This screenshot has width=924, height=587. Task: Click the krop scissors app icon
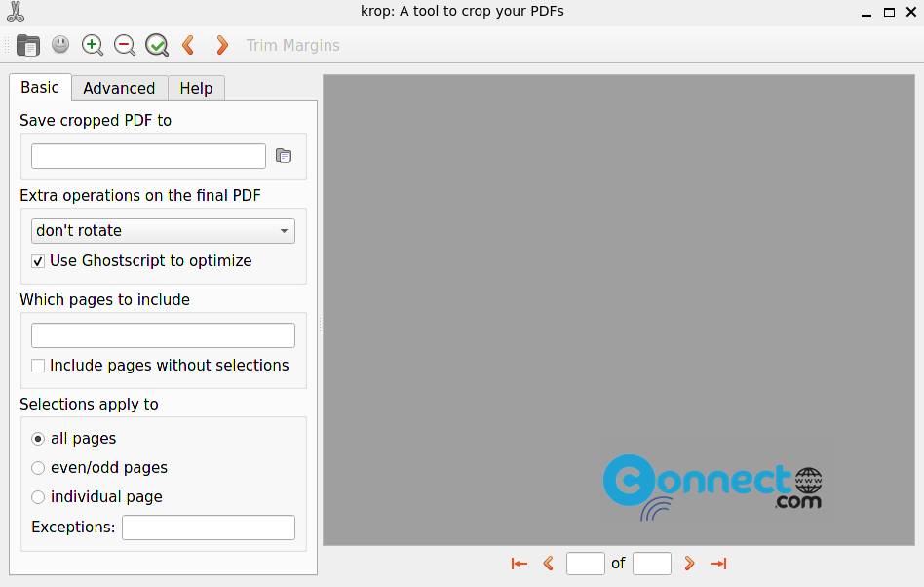click(x=16, y=12)
